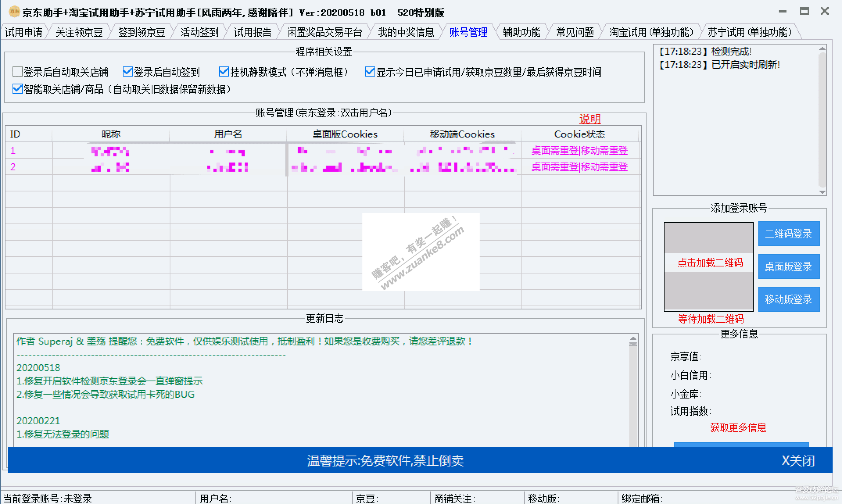
Task: Click 当前登录账号:未登录 in status bar
Action: coord(47,498)
